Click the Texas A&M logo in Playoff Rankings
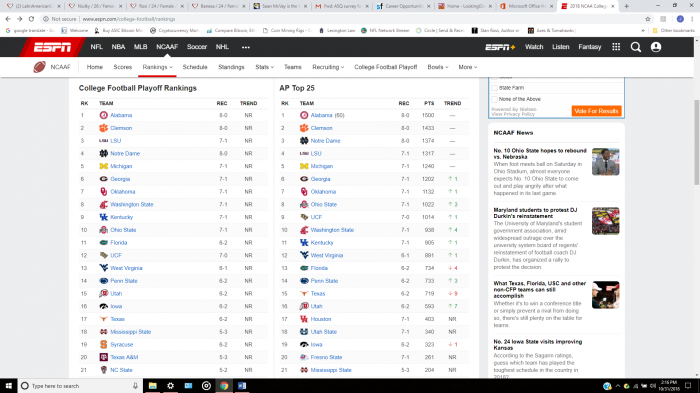The width and height of the screenshot is (700, 393). (104, 357)
